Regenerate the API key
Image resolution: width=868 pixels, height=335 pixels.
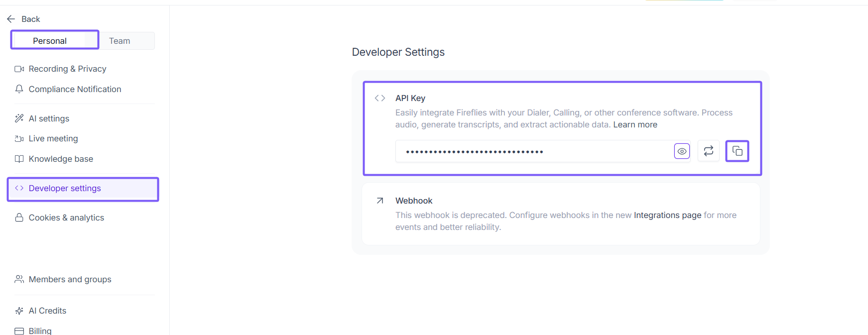coord(708,151)
